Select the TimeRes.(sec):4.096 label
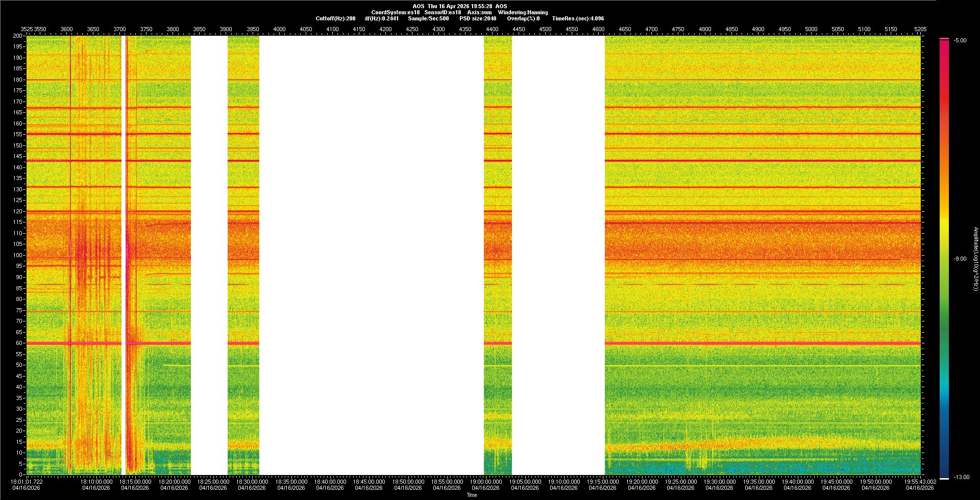 coord(578,18)
